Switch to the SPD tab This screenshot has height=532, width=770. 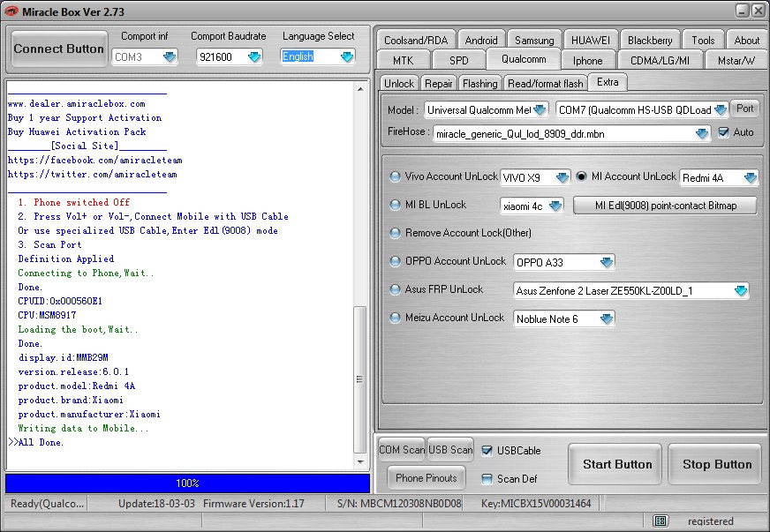[x=458, y=60]
